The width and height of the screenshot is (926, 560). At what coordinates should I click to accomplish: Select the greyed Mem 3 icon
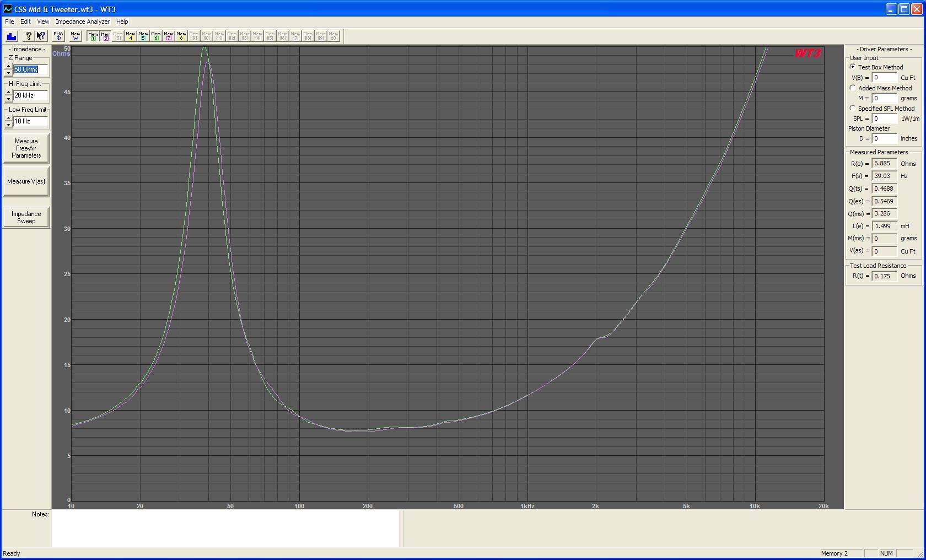(118, 36)
